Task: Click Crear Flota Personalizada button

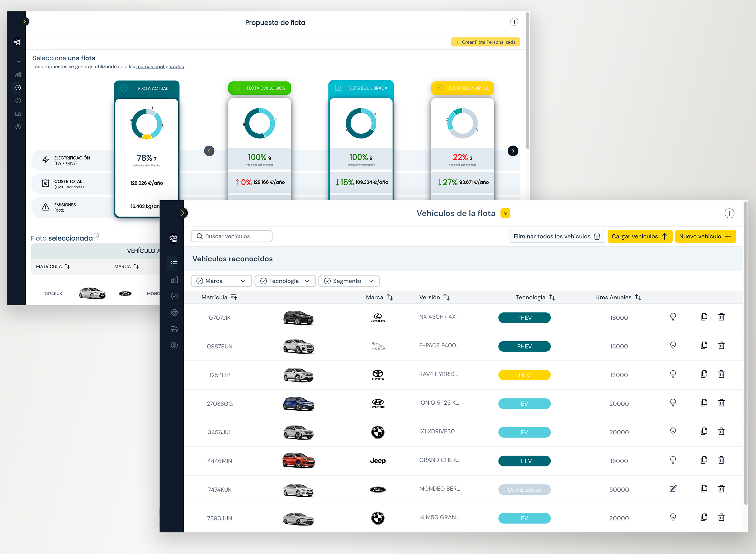Action: pos(485,42)
